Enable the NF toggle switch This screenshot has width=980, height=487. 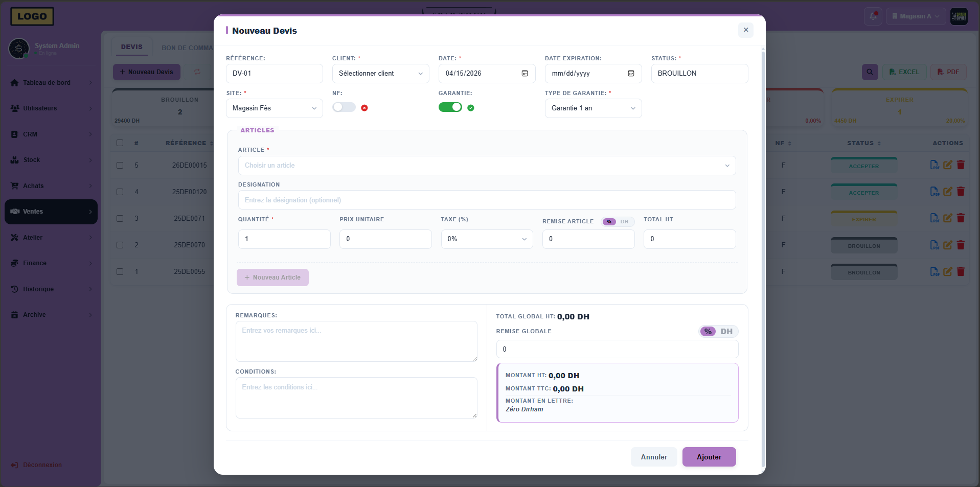pos(344,107)
